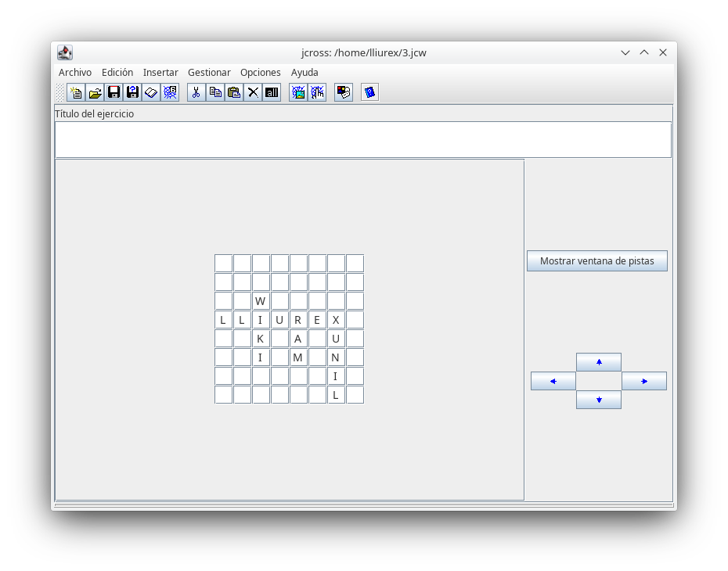This screenshot has height=571, width=728.
Task: Select the grid cell containing letter W
Action: pyautogui.click(x=261, y=301)
